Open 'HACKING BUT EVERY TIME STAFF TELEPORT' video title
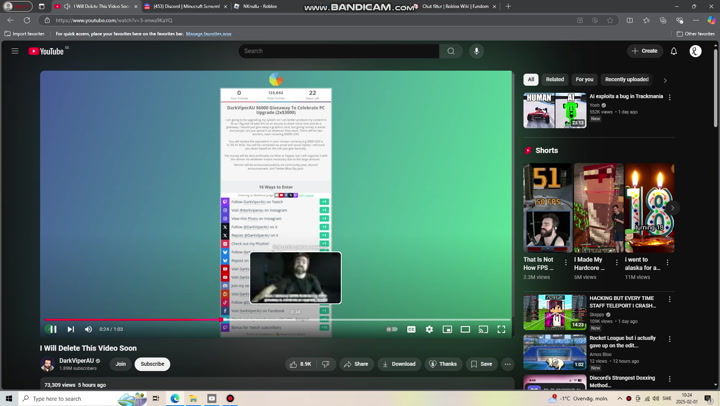The image size is (720, 406). tap(622, 302)
